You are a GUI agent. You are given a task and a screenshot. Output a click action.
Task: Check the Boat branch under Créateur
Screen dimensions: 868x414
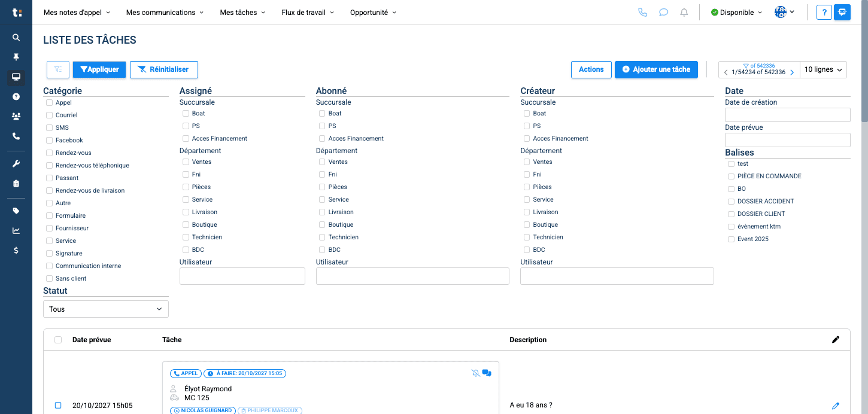[527, 114]
